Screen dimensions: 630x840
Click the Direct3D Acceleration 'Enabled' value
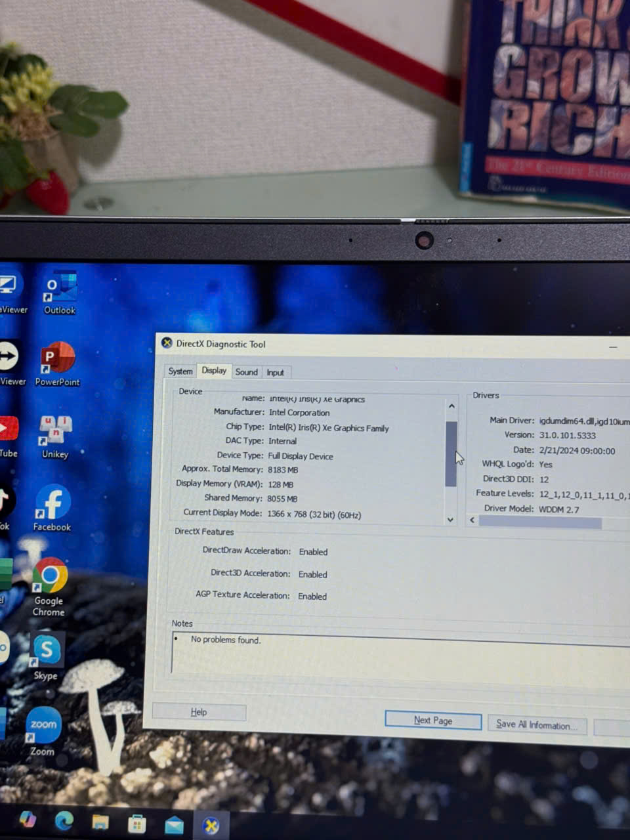[x=312, y=574]
